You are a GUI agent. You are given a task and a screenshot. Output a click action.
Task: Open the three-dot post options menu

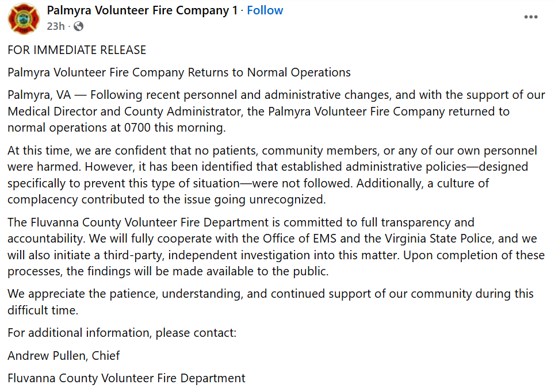[530, 17]
